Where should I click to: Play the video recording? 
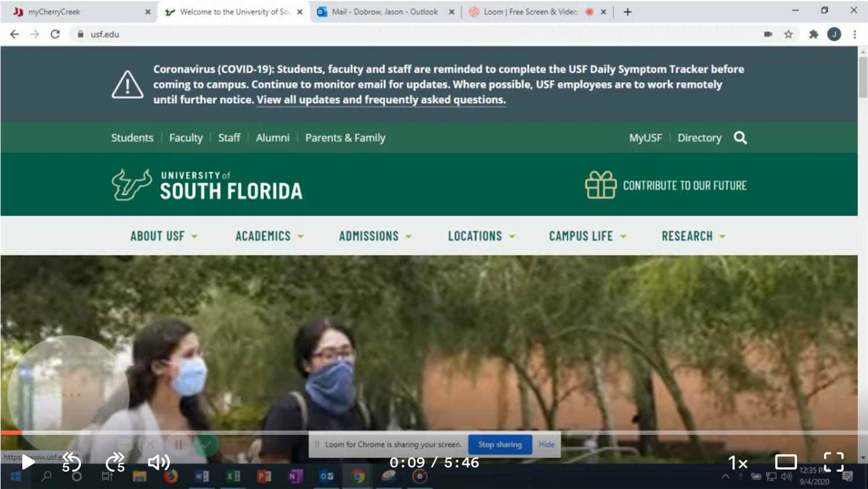28,462
